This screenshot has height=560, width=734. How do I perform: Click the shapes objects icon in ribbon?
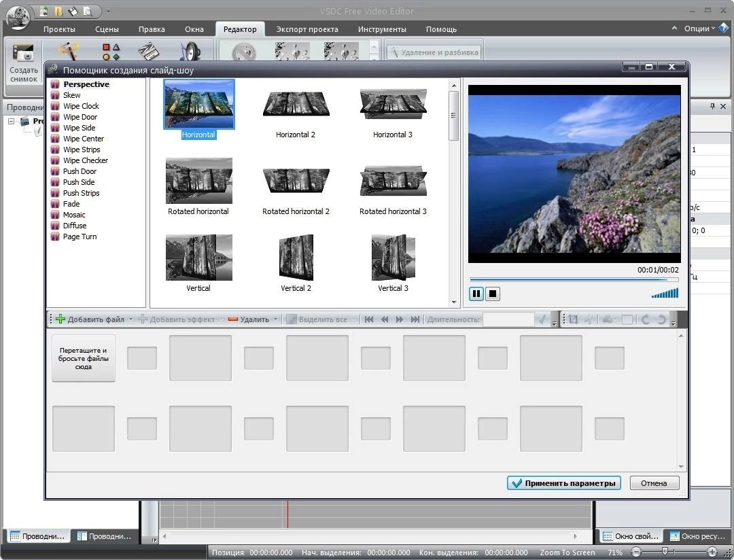[x=111, y=52]
